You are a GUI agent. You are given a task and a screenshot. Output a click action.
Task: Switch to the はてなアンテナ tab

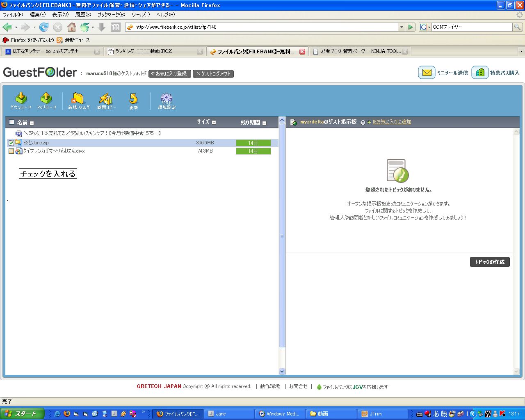pos(52,51)
